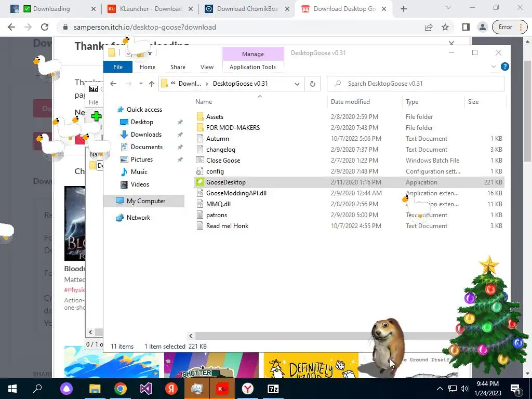Select the GooseModdingAPI.dll file icon

[200, 193]
